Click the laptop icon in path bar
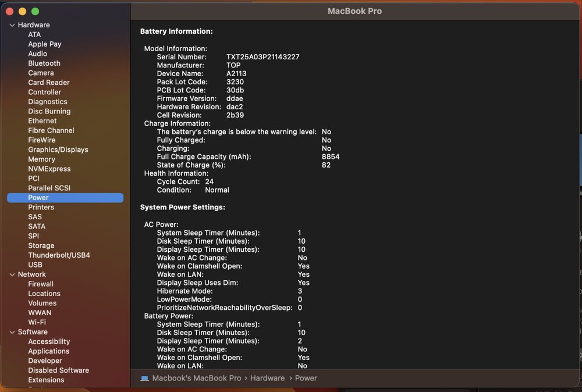Viewport: 582px width, 392px height. 144,378
